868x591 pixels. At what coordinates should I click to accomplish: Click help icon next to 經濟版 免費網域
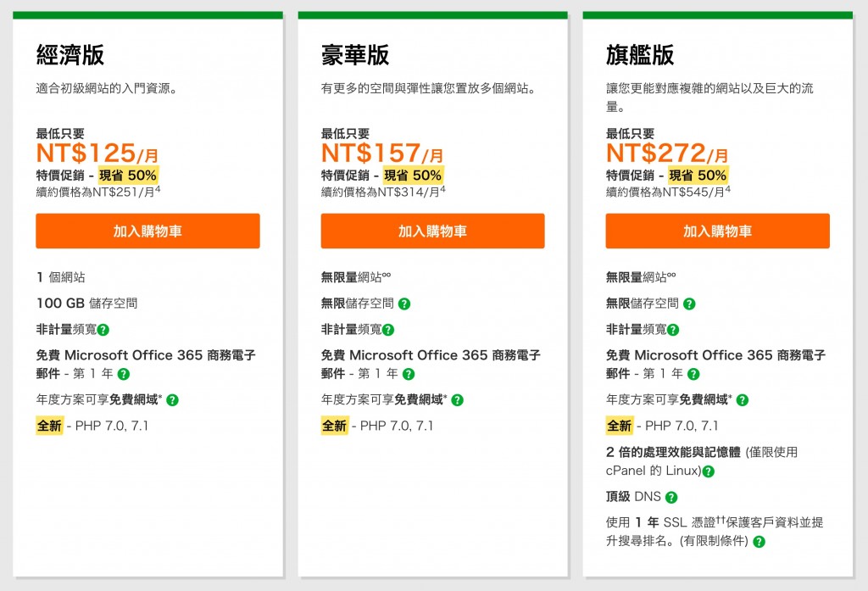(x=173, y=400)
